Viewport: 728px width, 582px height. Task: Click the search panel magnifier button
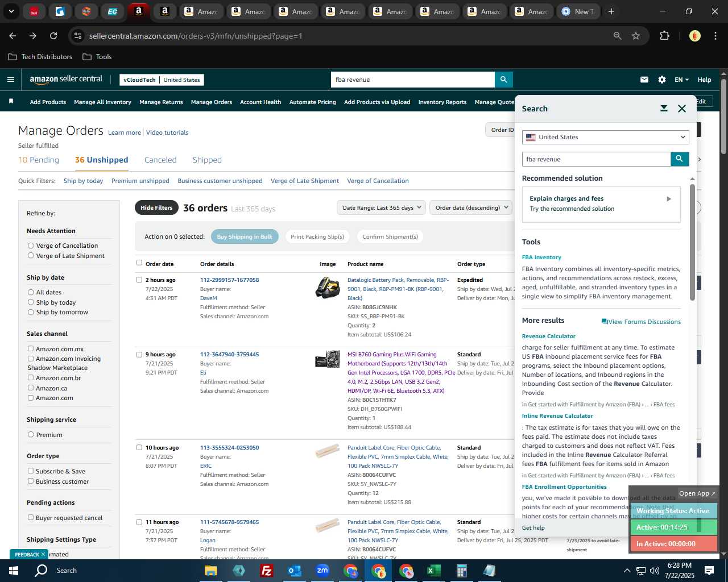click(x=680, y=159)
